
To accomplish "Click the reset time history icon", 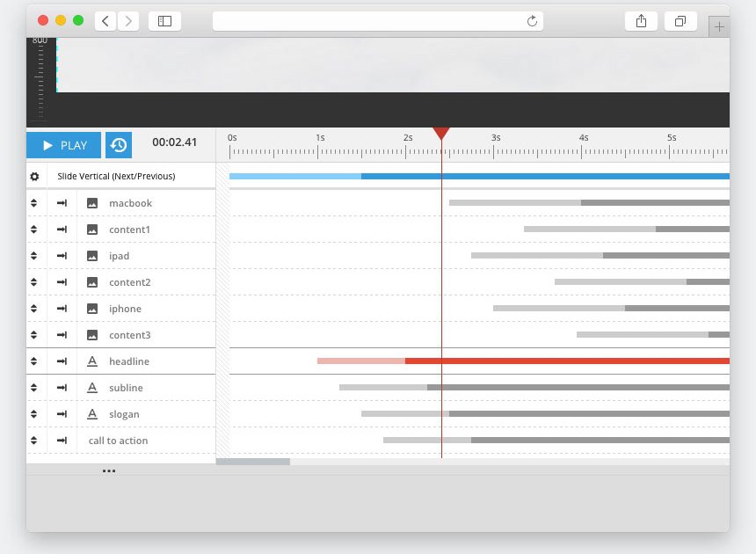I will point(119,145).
